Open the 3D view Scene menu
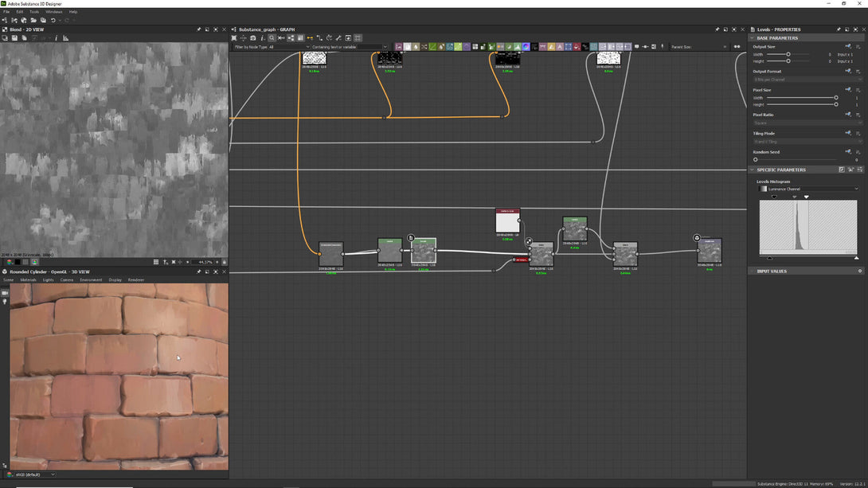This screenshot has width=868, height=488. pyautogui.click(x=8, y=280)
